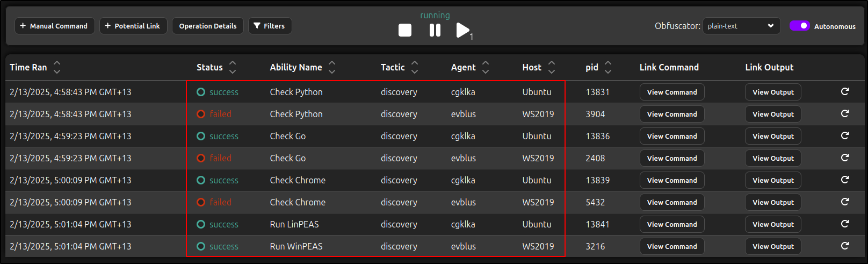This screenshot has width=868, height=264.
Task: Click rerun icon for Run WinPEAS row
Action: pyautogui.click(x=845, y=246)
